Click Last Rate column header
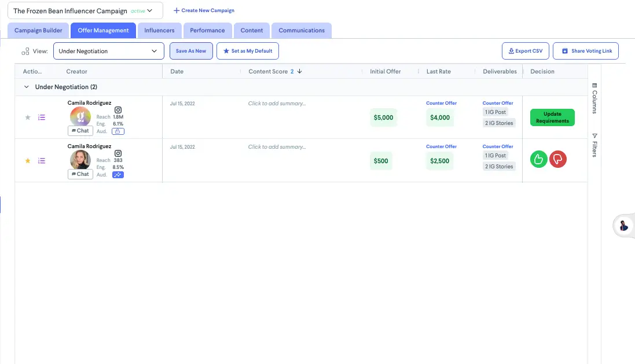This screenshot has height=364, width=635. [439, 71]
